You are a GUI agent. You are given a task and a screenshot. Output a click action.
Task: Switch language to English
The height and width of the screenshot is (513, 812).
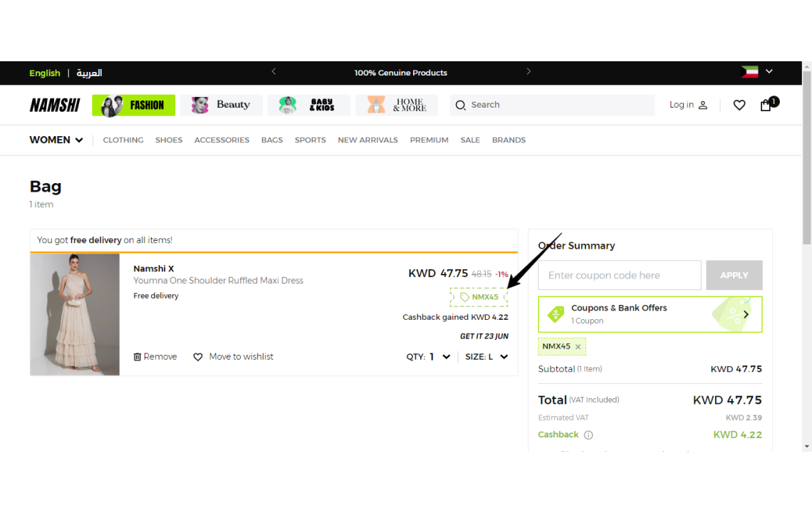coord(45,73)
